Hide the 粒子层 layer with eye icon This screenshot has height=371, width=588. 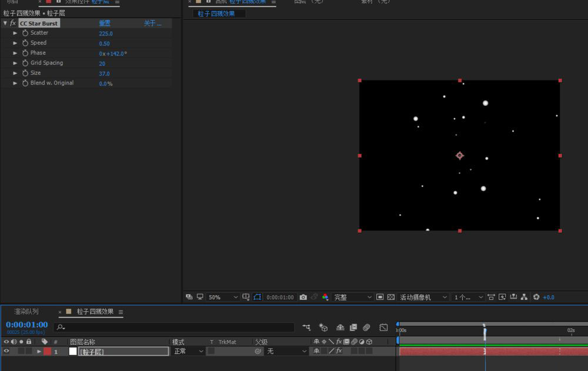(x=6, y=352)
